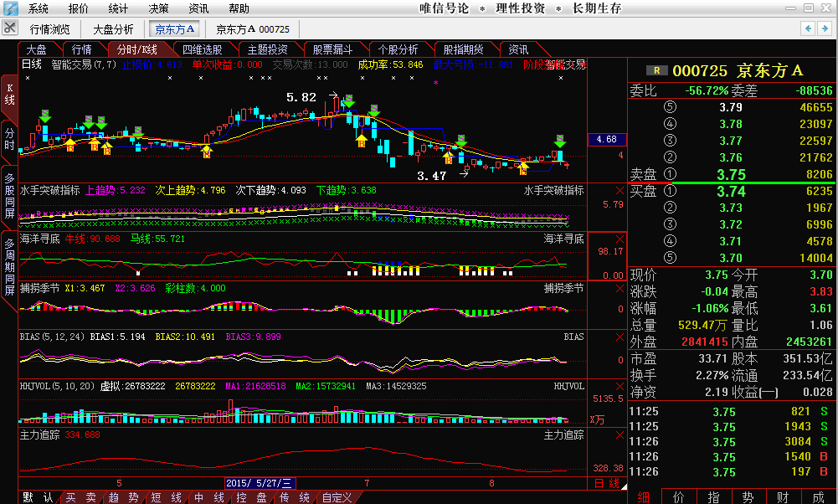
Task: Open the 日线 period selector at bottom right
Action: pos(607,484)
